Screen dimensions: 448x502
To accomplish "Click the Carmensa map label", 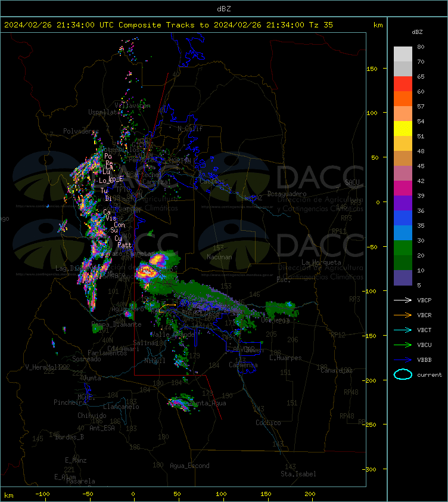I will click(243, 365).
